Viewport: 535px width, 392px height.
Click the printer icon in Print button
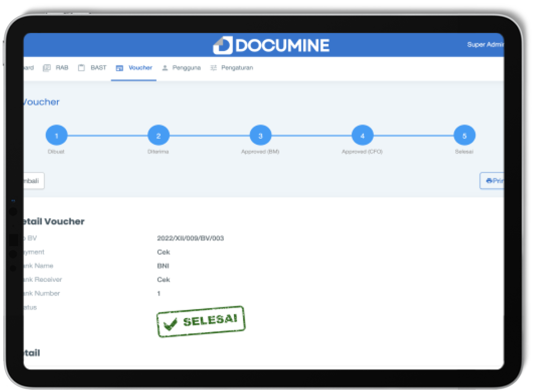tap(489, 180)
